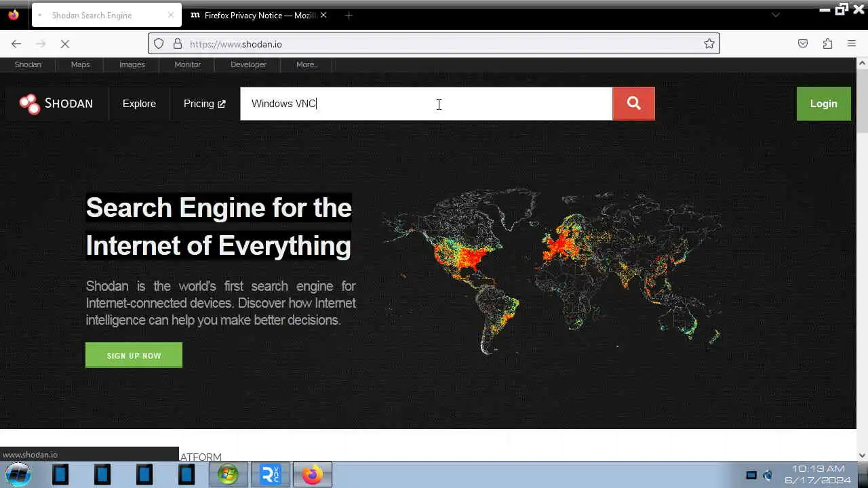
Task: Stop page loading with the X button
Action: (x=65, y=44)
